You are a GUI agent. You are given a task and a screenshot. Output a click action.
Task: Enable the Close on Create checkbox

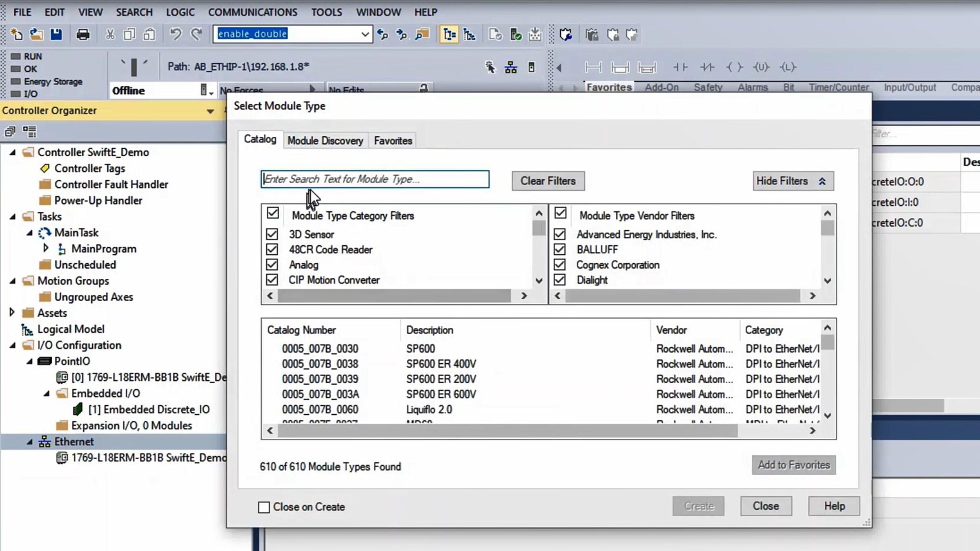264,507
